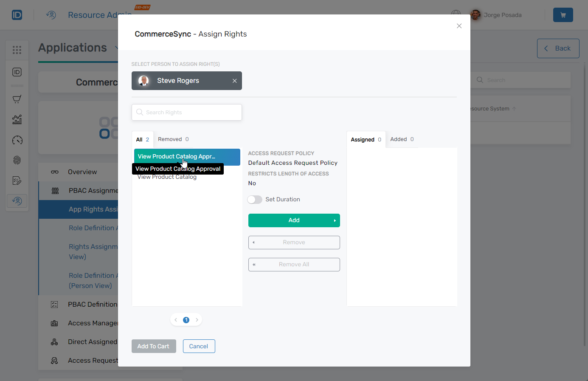Image resolution: width=588 pixels, height=381 pixels.
Task: Click the speedometer dashboard sidebar icon
Action: tap(17, 140)
